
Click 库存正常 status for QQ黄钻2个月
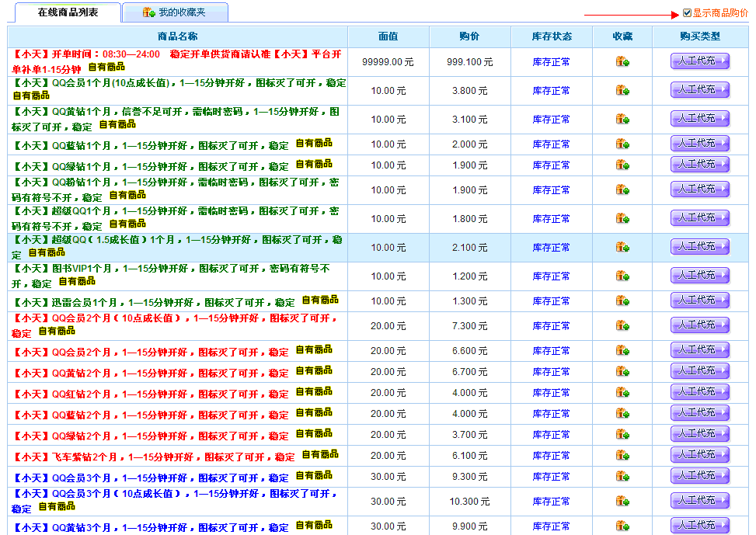point(551,372)
